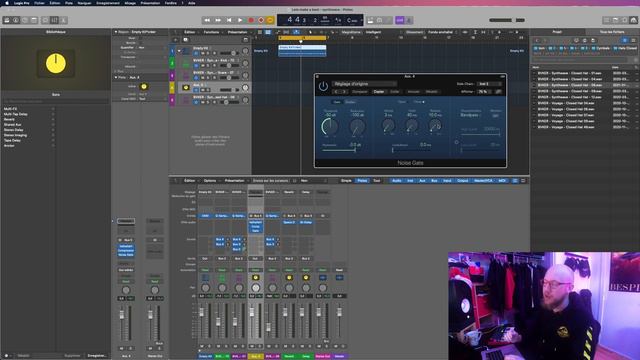Screen dimensions: 640x360
Task: Start playback with the Play button
Action: (x=240, y=20)
